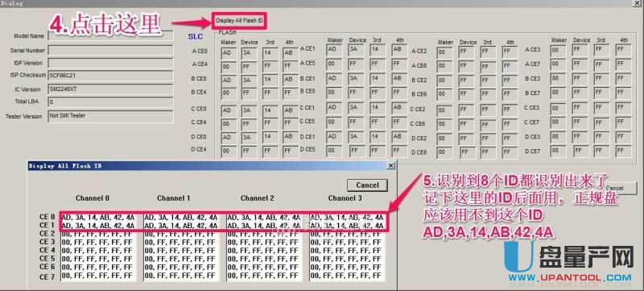Viewport: 644px width, 291px height.
Task: Click the D CE2 Device field
Action: [466, 139]
